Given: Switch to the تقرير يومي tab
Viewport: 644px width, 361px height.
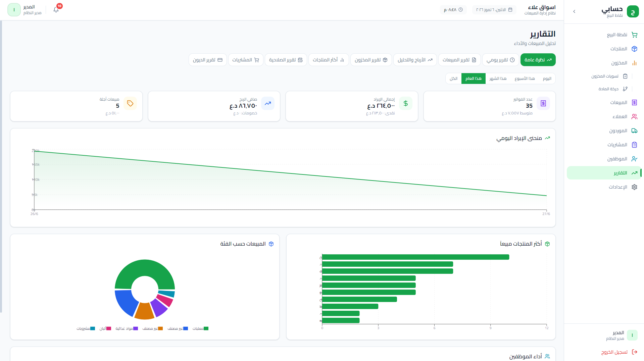Looking at the screenshot, I should point(501,60).
